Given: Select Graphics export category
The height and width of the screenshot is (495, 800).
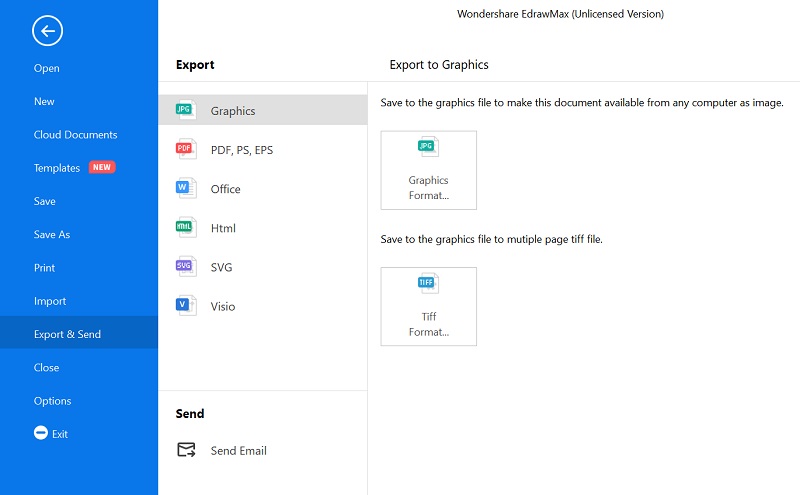Looking at the screenshot, I should click(x=263, y=110).
